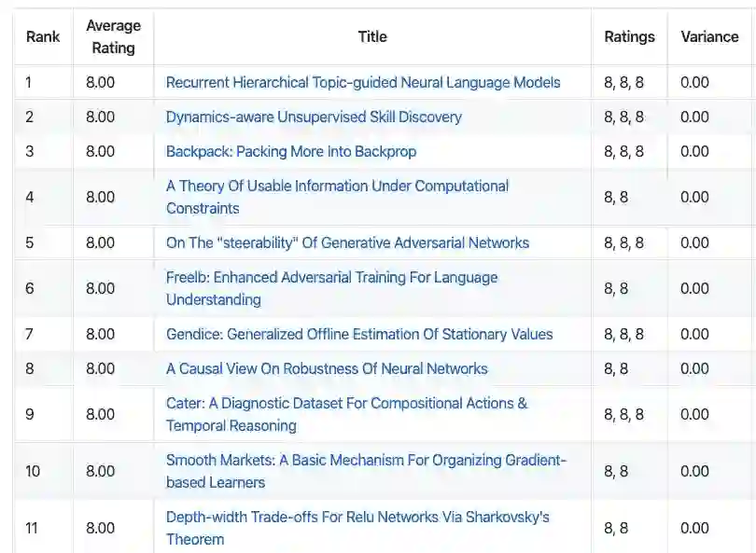
Task: Click the Rank column header
Action: [x=43, y=37]
